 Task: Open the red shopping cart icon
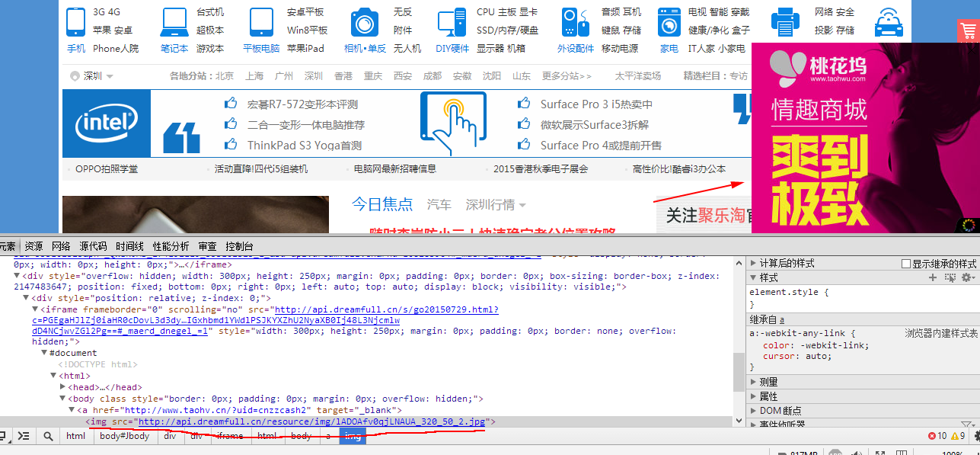[968, 32]
